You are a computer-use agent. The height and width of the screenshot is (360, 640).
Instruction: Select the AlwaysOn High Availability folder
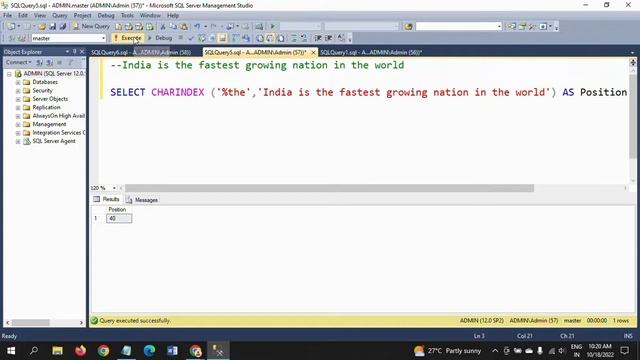click(x=58, y=116)
